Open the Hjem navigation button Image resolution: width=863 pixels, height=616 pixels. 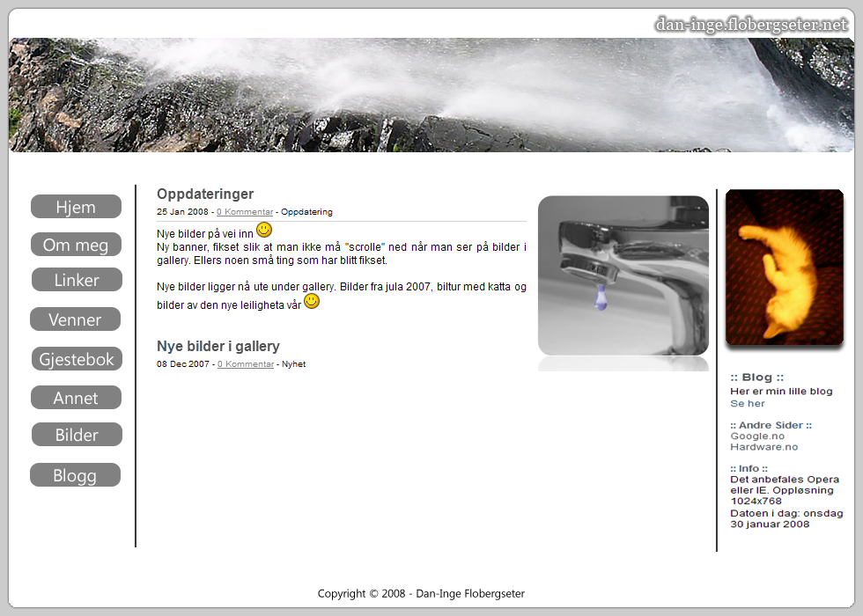(76, 206)
